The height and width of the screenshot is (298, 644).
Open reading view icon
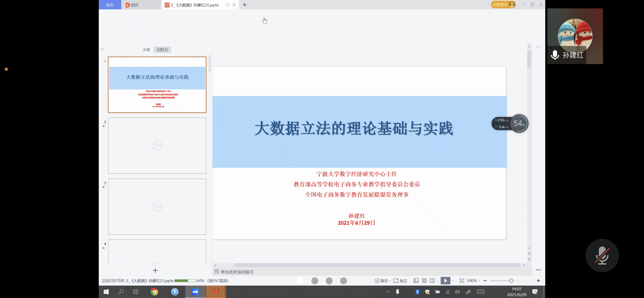point(433,281)
